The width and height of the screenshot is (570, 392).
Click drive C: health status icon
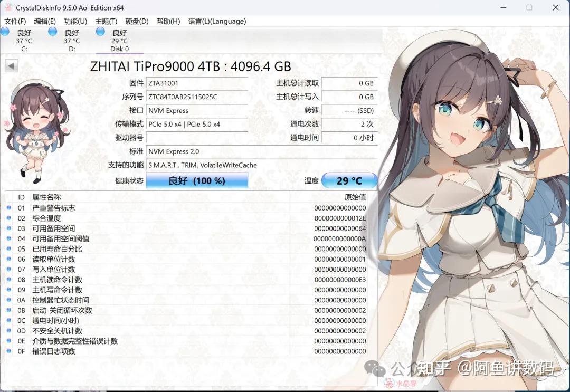(4, 32)
